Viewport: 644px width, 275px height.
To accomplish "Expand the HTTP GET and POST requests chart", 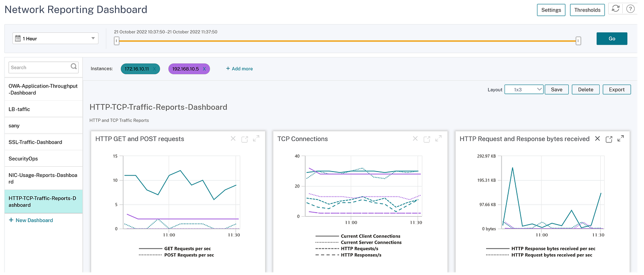I will click(x=256, y=138).
